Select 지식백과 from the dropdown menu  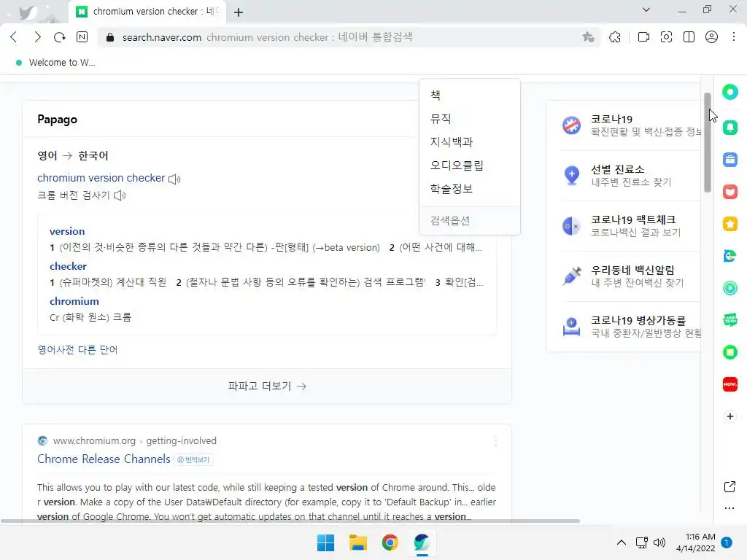[469, 141]
